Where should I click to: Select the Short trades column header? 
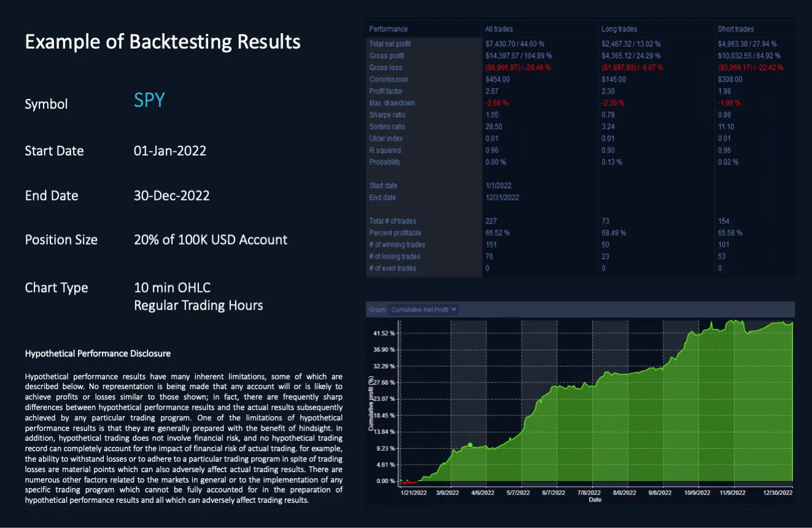pos(735,29)
